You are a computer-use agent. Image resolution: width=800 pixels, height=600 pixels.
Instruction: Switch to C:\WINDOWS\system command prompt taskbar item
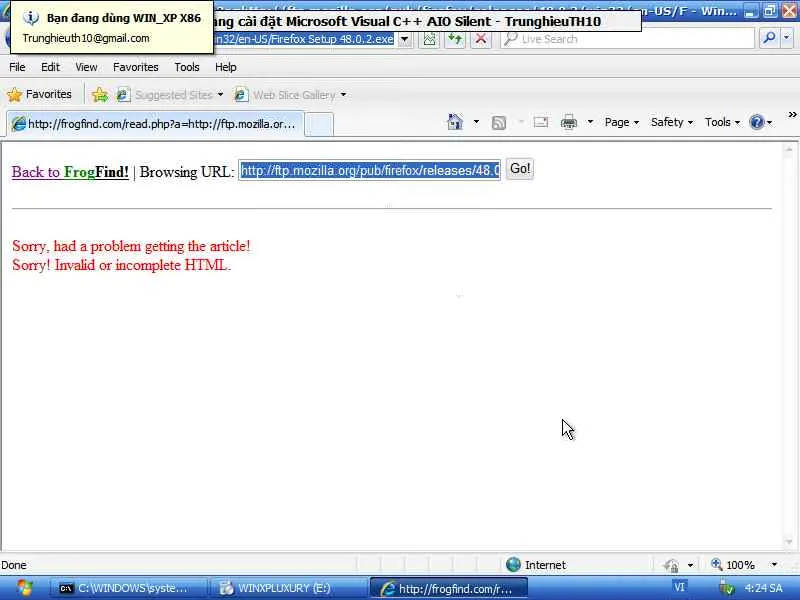(129, 588)
